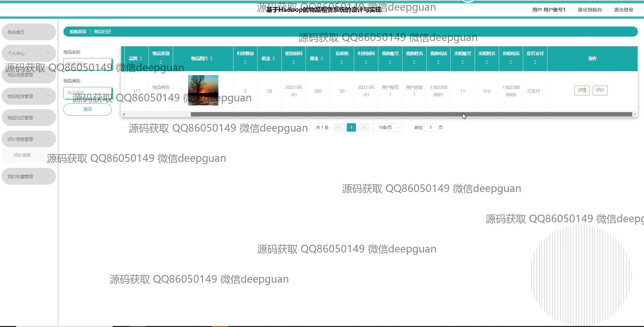
Task: Expand the 我的收藏管理 sidebar menu
Action: pos(29,176)
